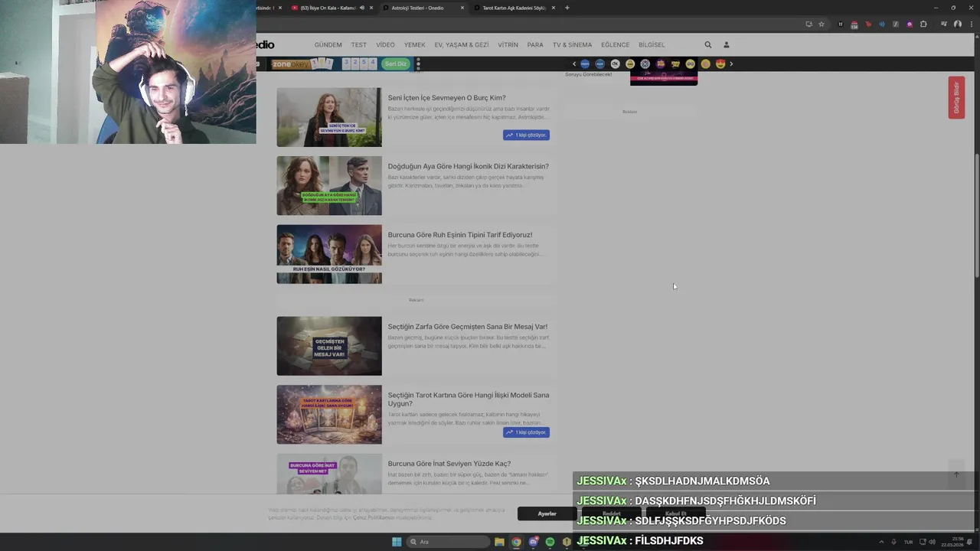Viewport: 980px width, 551px height.
Task: Click '1 kişi çözüyor' badge on Sevmeyen Burç article
Action: pos(526,135)
